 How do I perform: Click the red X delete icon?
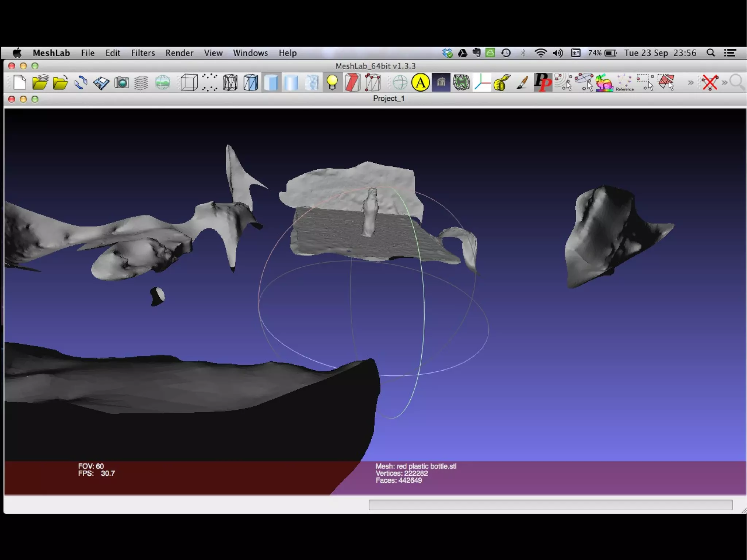710,82
